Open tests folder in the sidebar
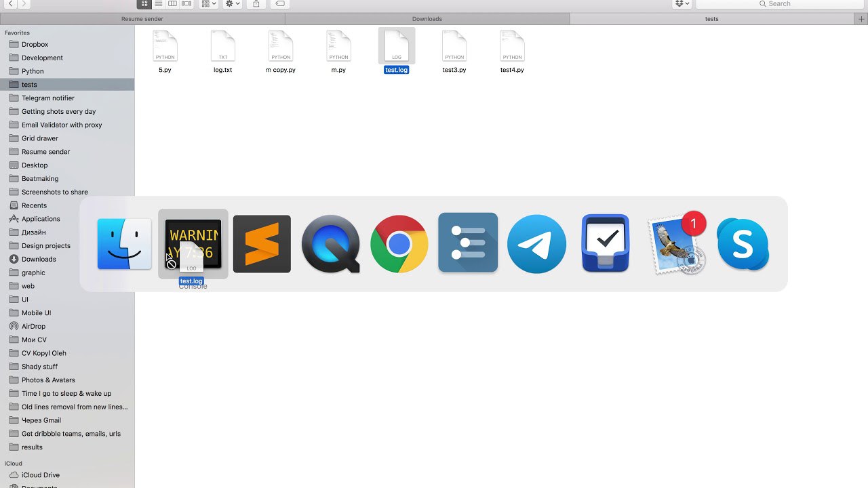This screenshot has height=488, width=868. (67, 85)
